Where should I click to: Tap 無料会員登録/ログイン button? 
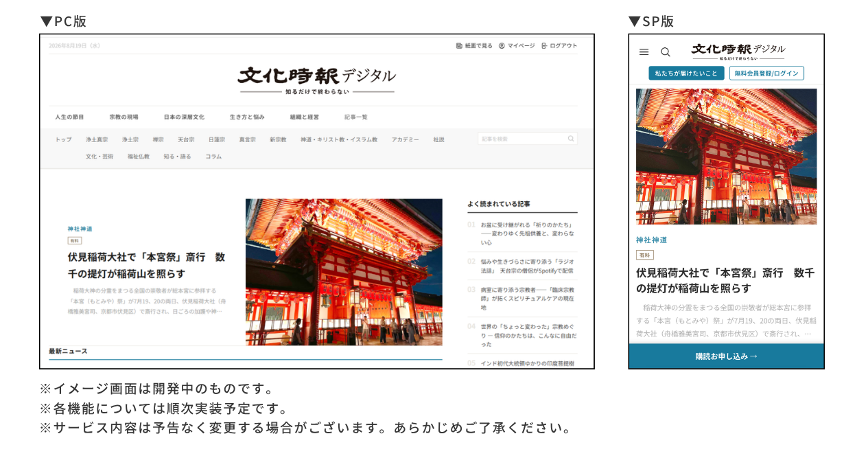766,73
